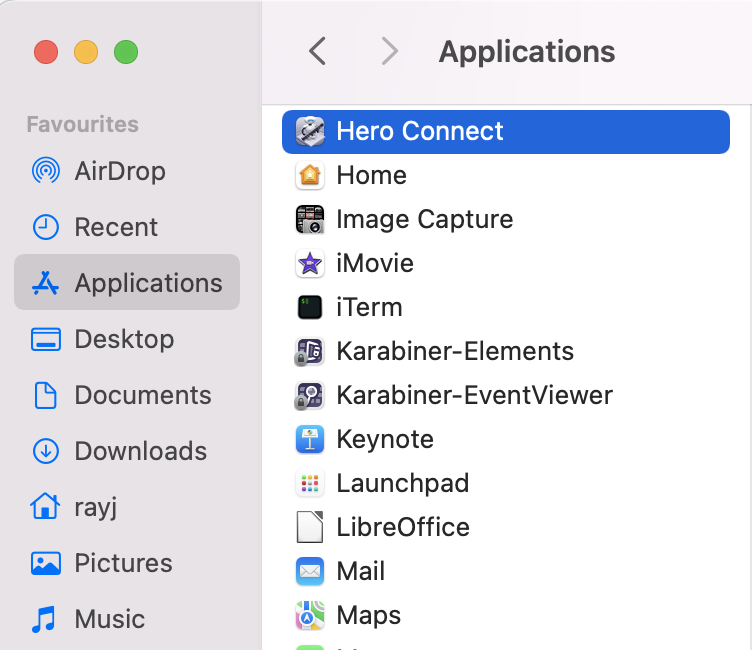The width and height of the screenshot is (752, 650).
Task: Select LibreOffice in the applications list
Action: pyautogui.click(x=506, y=527)
